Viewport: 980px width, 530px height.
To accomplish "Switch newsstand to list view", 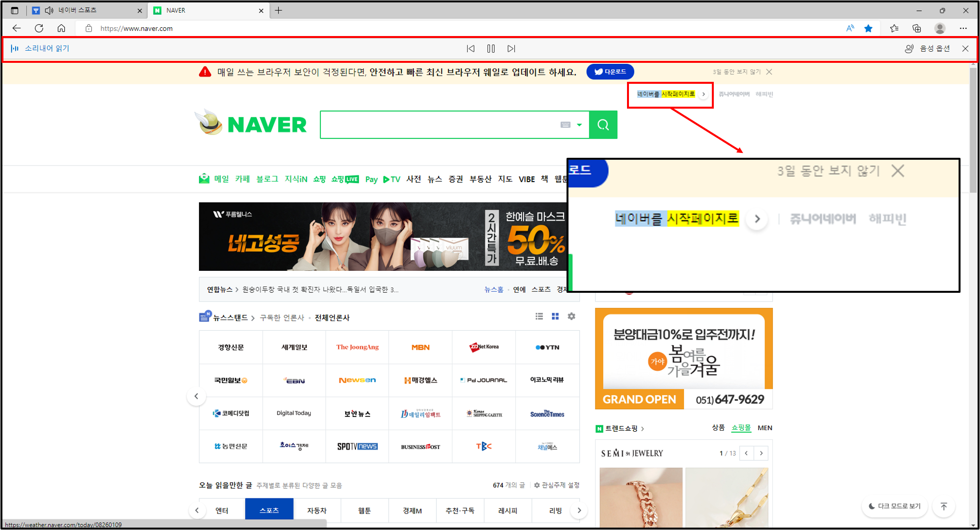I will click(x=539, y=317).
